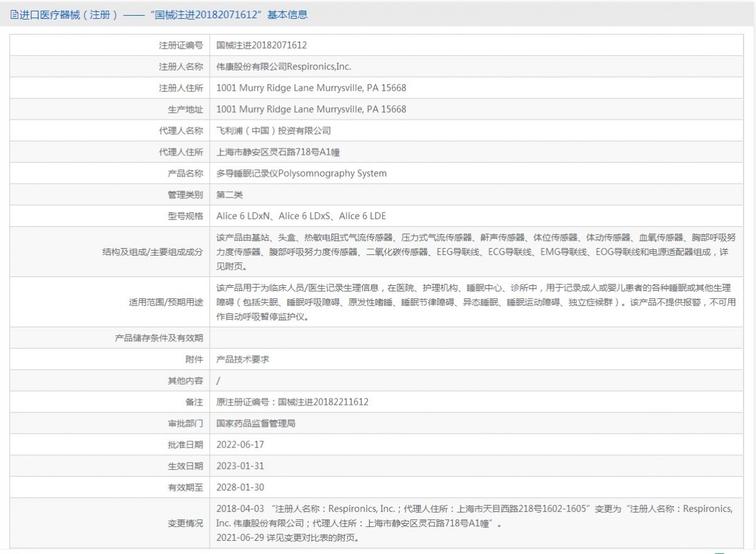Screen dimensions: 756x554
Task: Click the expiry date 2028-01-30
Action: coord(240,488)
